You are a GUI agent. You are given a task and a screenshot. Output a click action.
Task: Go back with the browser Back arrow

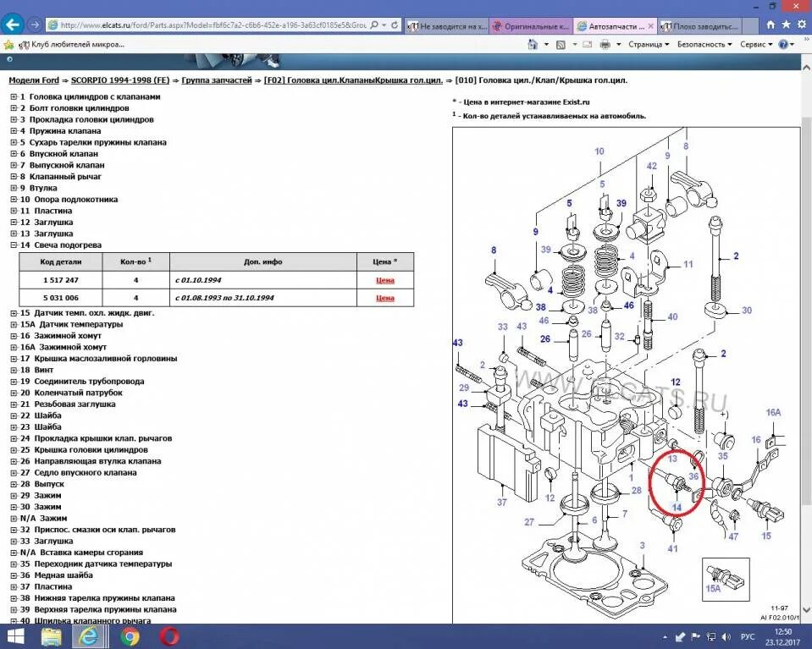coord(13,25)
